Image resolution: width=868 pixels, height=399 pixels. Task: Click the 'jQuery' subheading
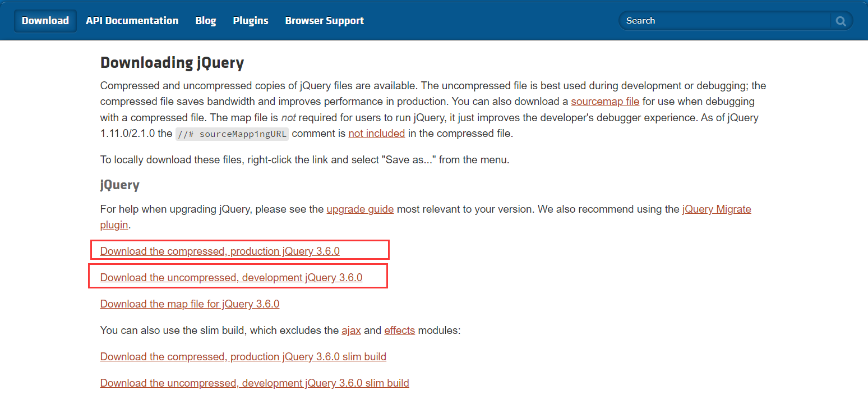(120, 185)
